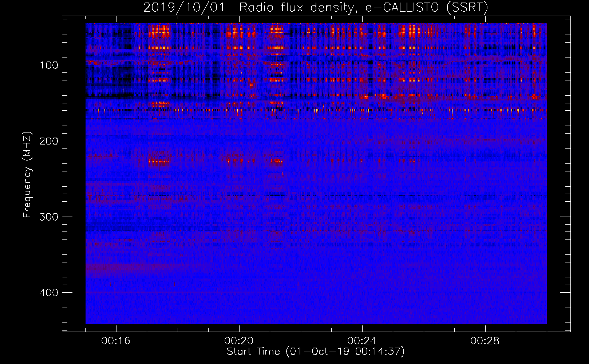Click the plot title '2019/10/01 Radio flux density, e-CALLISTO (SSRT)'
This screenshot has height=364, width=589.
[316, 8]
